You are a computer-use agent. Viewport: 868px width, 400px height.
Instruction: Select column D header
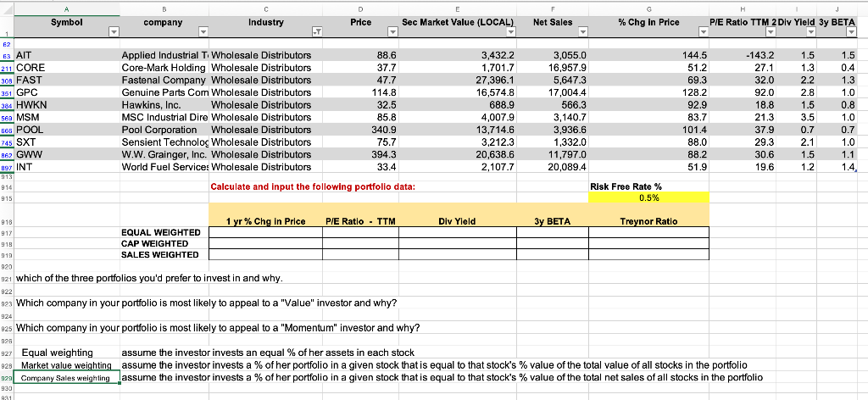pos(360,9)
